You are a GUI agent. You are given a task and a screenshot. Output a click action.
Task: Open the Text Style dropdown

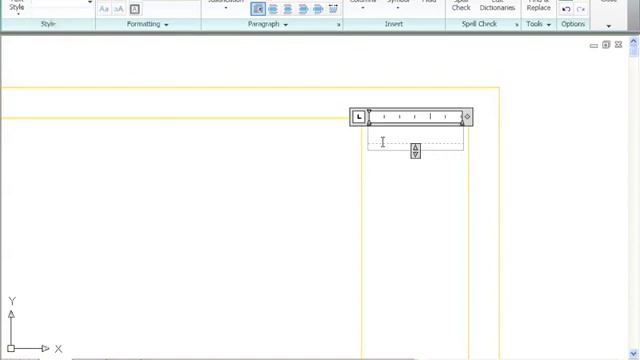(17, 7)
